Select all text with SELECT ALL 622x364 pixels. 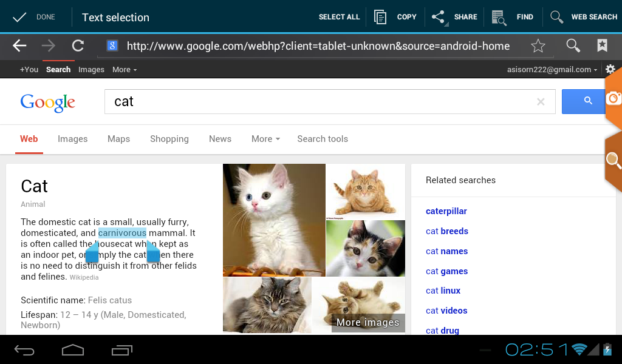(339, 17)
